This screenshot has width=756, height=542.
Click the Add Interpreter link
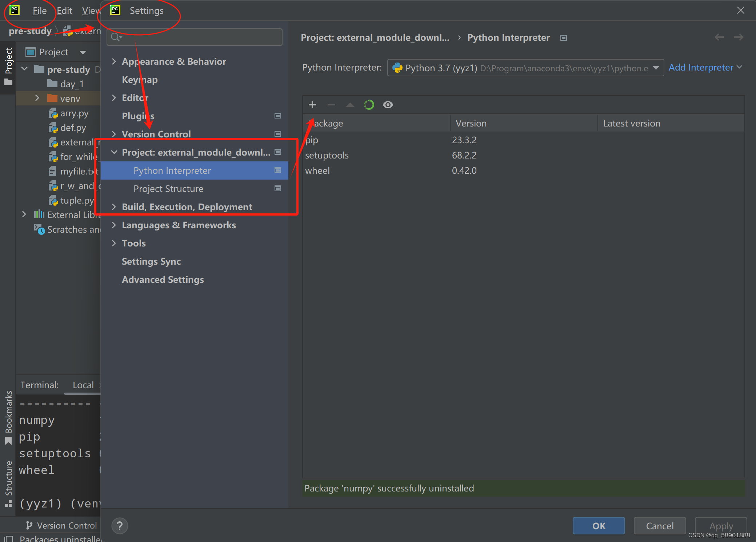point(701,68)
